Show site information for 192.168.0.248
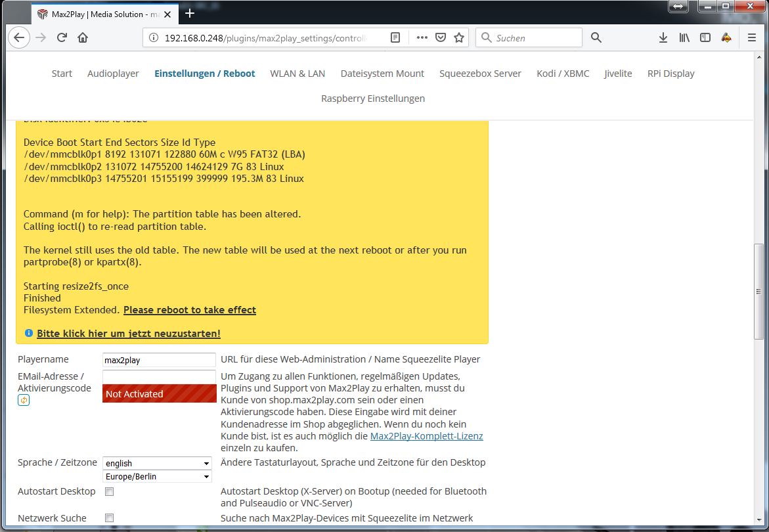This screenshot has height=532, width=769. click(x=154, y=37)
